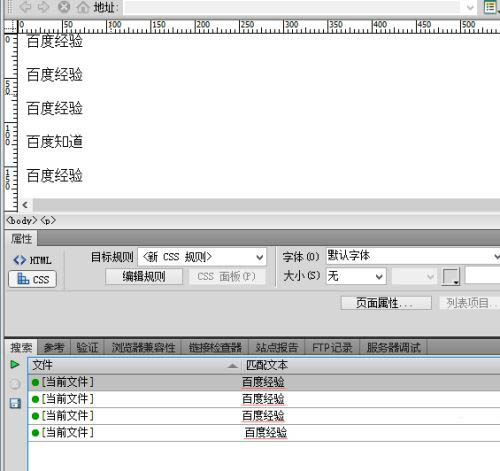Open the 字体 default font dropdown
Viewport: 500px width, 471px height.
coord(413,256)
